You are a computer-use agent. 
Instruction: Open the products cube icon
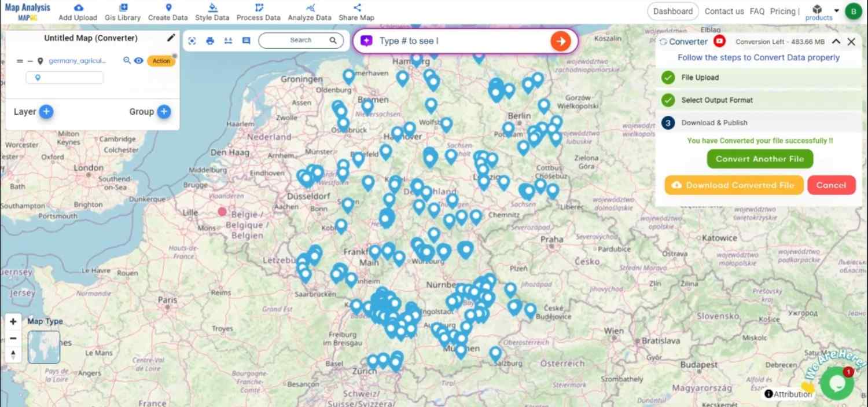(817, 10)
